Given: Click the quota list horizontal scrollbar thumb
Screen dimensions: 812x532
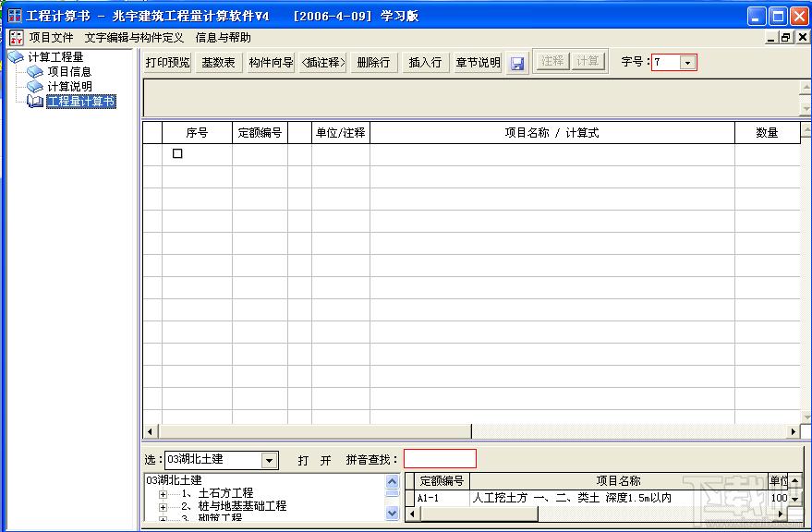Looking at the screenshot, I should point(479,514).
